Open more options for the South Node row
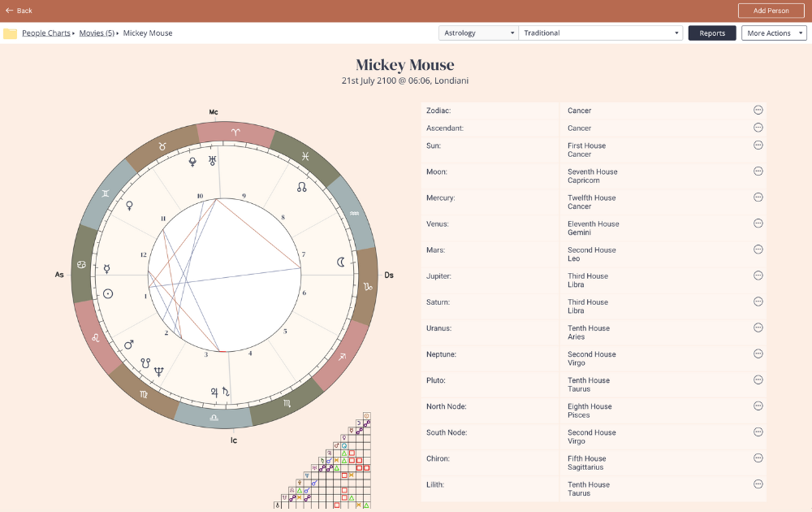The height and width of the screenshot is (512, 812). click(758, 432)
